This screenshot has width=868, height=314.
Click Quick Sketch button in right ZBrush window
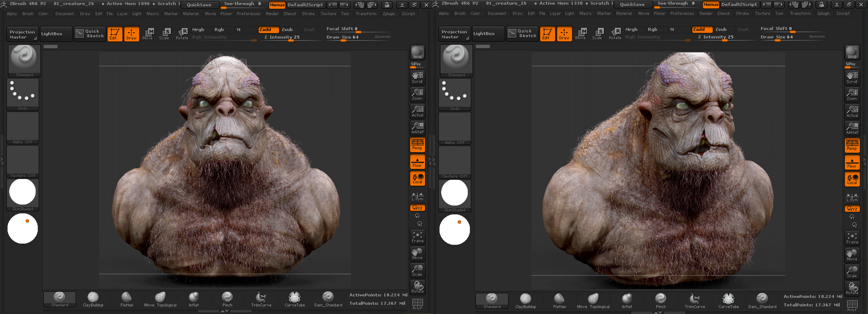(522, 34)
